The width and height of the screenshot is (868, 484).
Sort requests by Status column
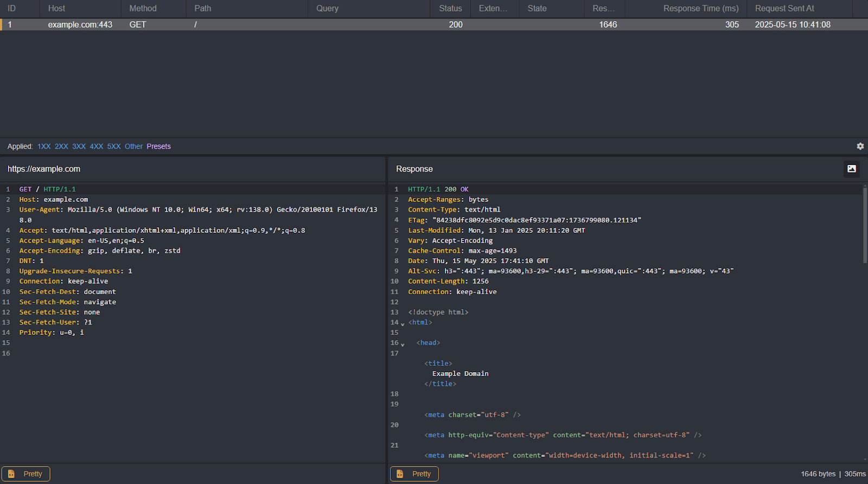point(450,9)
